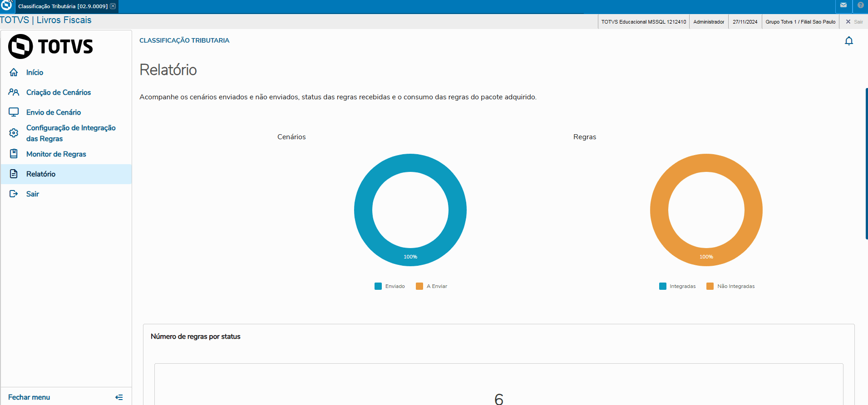Click the collapse menu arrow icon
Screen dimensions: 868x405
coord(119,397)
